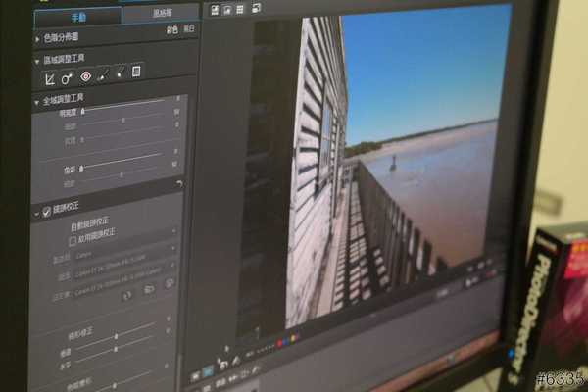Select the crop tool in regional adjustment tools
This screenshot has height=392, width=588.
tap(49, 76)
